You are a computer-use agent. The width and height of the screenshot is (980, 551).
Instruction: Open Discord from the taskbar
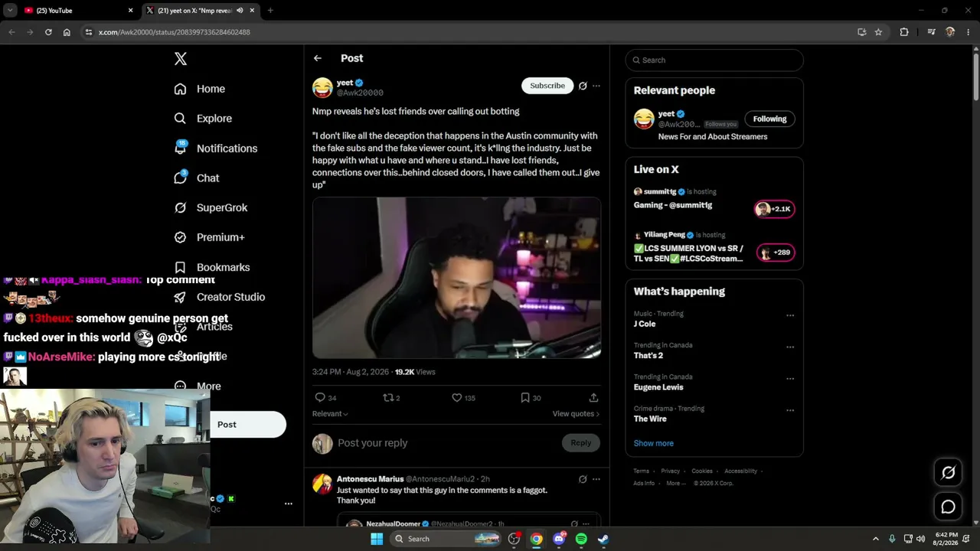(559, 539)
